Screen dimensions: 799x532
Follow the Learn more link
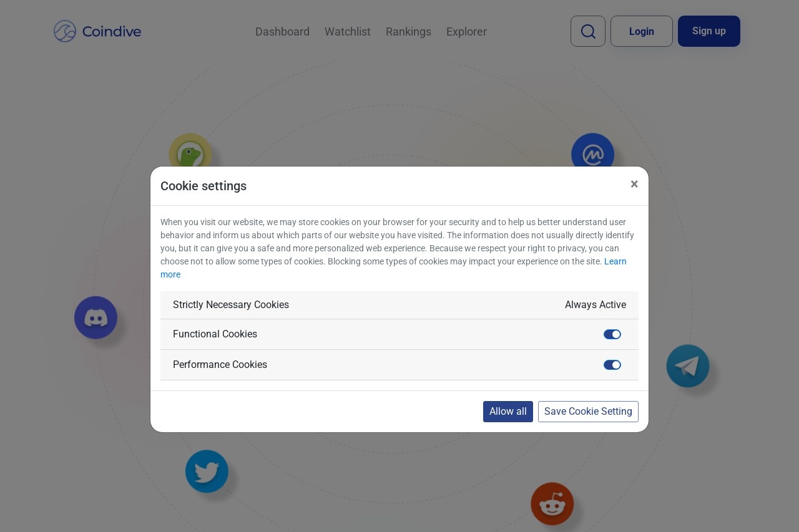(x=393, y=268)
